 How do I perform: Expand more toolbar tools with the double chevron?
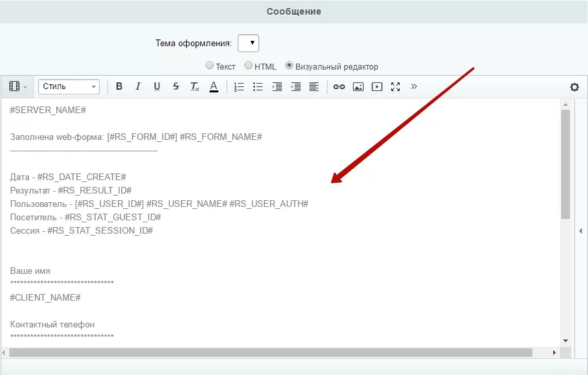tap(414, 86)
